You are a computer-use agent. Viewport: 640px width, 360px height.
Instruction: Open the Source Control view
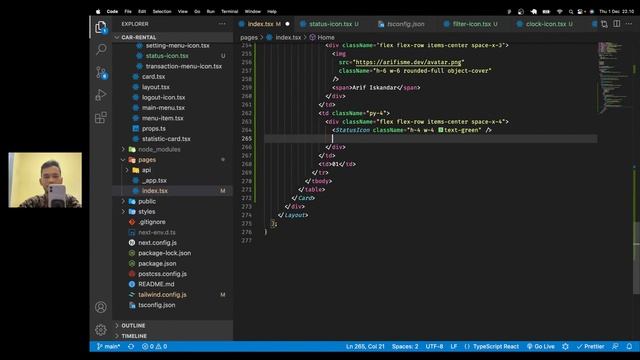(101, 73)
